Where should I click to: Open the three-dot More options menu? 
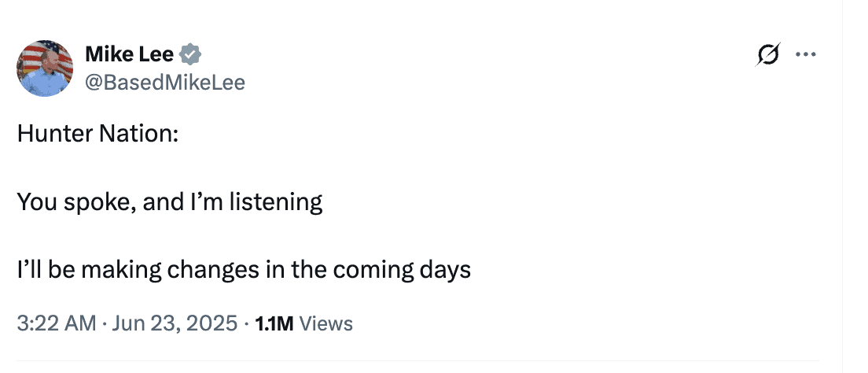(x=806, y=54)
